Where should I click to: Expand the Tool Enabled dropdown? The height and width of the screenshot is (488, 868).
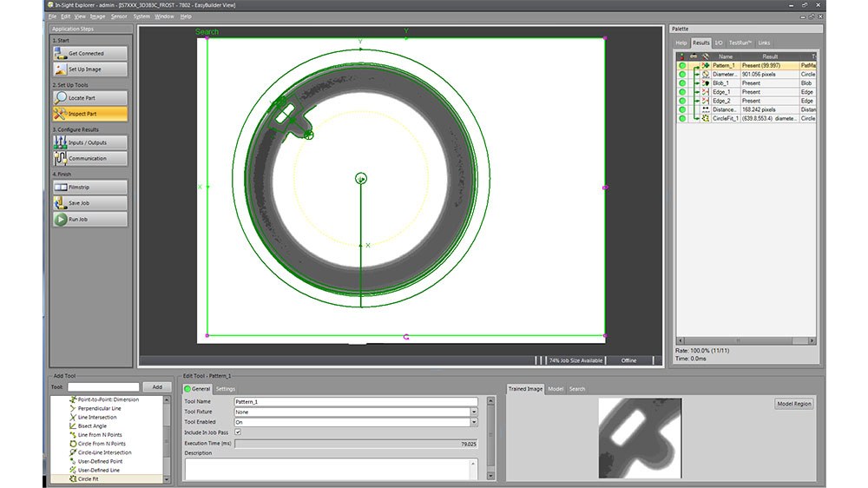point(474,422)
